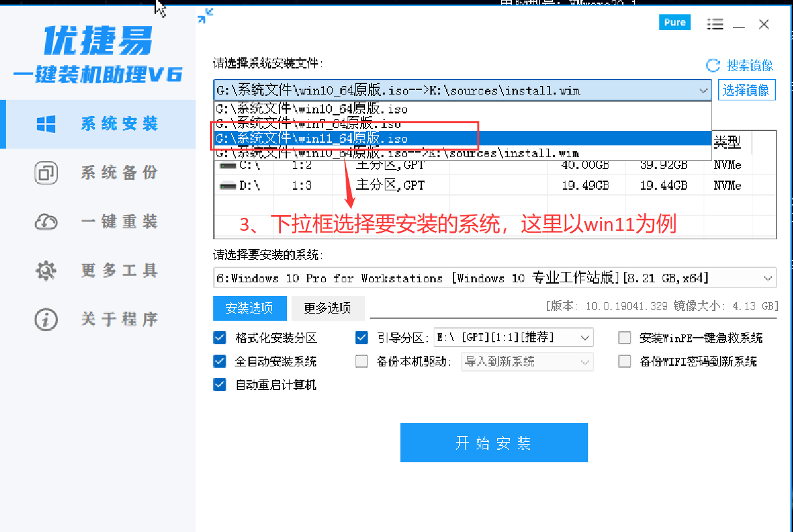Click the refresh icon beside 搜索镜像
The image size is (793, 532).
[713, 65]
